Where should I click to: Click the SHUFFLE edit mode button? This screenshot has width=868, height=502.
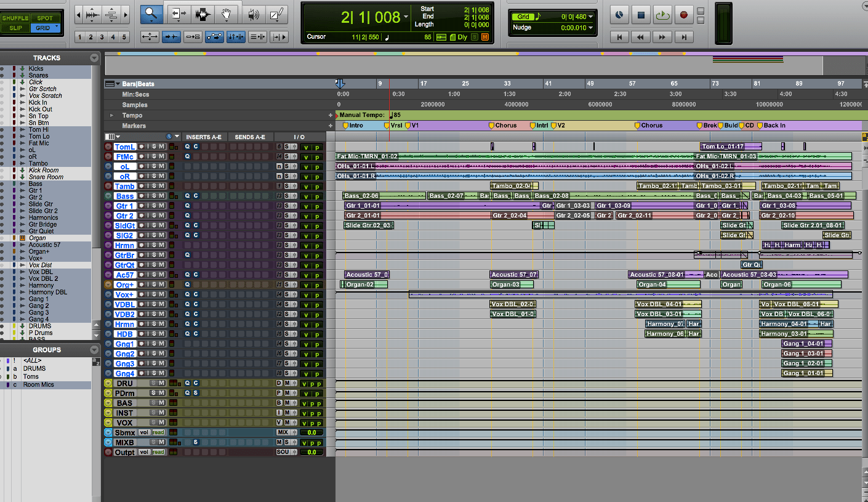coord(15,18)
